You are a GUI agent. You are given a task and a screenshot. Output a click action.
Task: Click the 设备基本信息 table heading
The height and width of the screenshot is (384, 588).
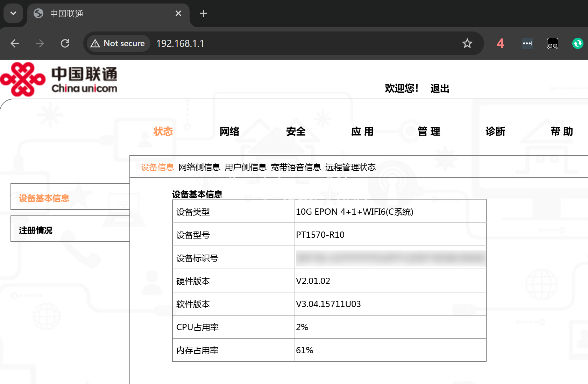197,194
